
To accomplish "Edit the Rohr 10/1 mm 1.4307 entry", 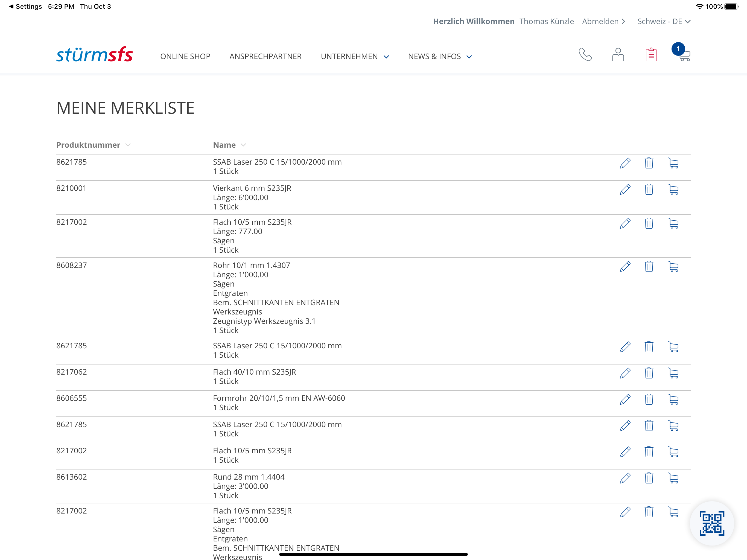I will pos(625,267).
